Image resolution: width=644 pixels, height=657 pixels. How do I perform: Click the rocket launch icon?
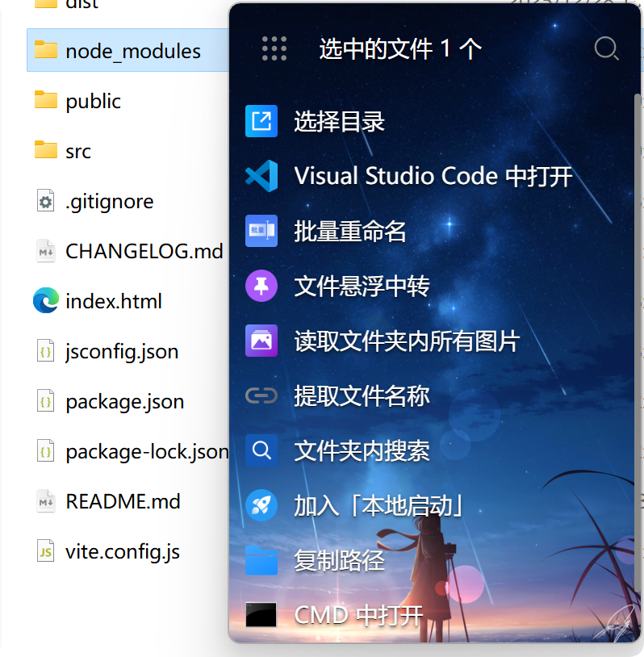tap(261, 505)
